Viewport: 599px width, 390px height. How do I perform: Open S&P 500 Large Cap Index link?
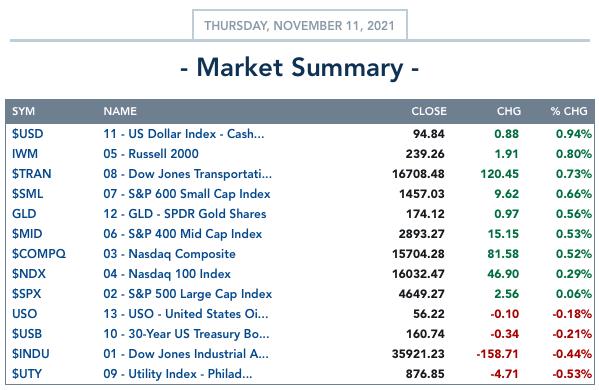(188, 294)
